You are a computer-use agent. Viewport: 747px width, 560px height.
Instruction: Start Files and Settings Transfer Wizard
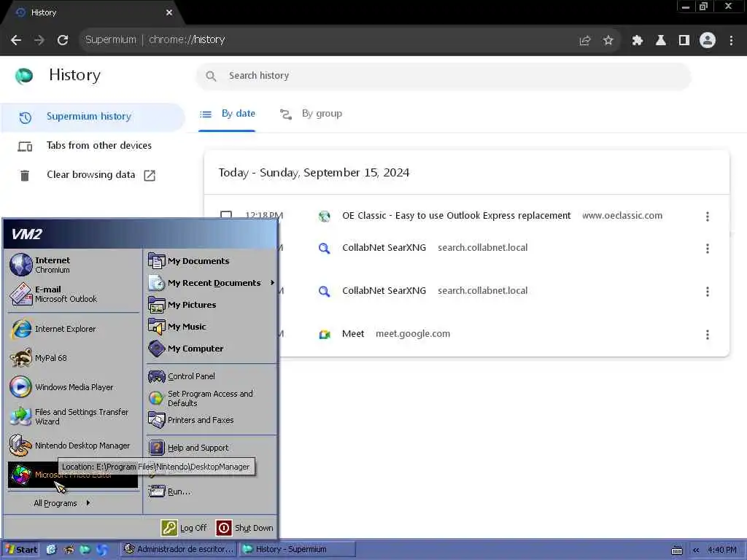coord(74,416)
